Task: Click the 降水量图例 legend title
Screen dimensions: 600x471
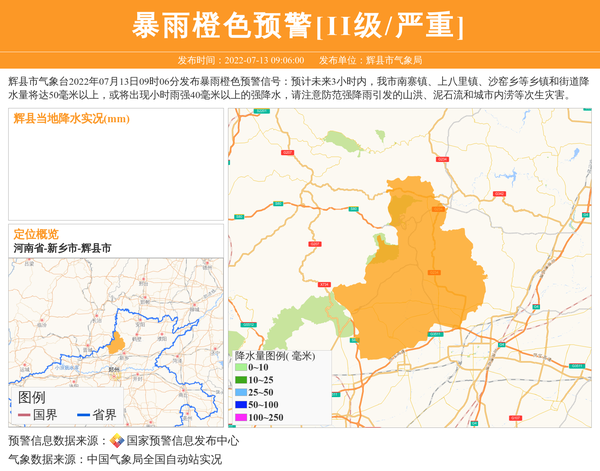Action: pos(274,355)
